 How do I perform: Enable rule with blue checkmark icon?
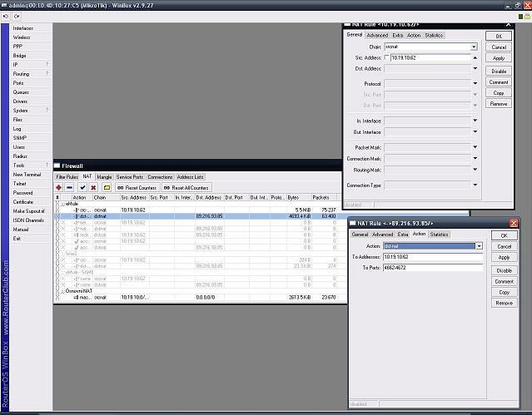click(82, 187)
